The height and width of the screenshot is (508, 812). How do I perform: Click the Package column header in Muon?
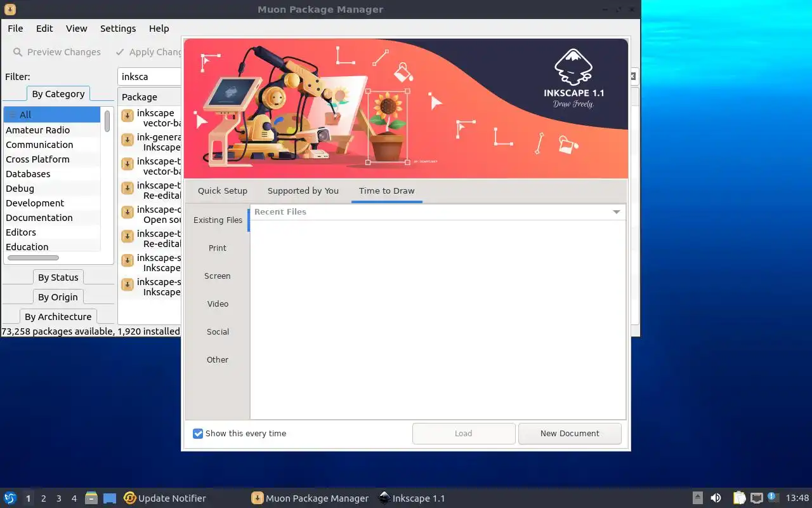150,97
